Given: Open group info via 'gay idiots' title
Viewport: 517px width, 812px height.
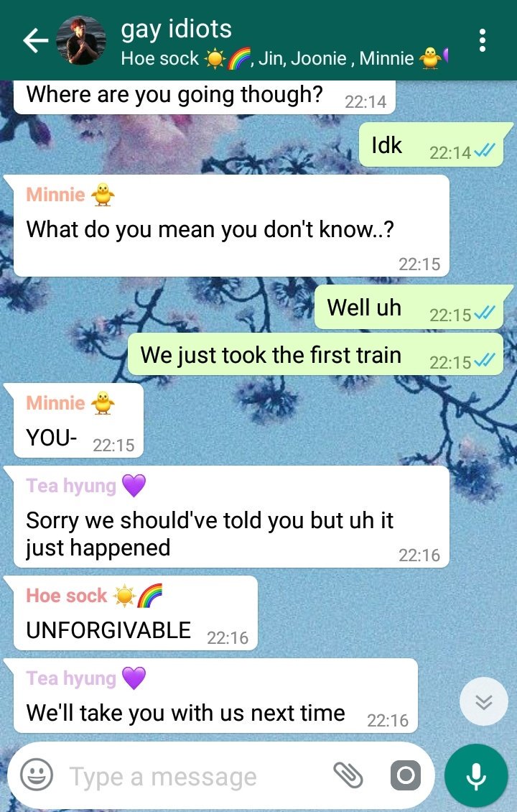Looking at the screenshot, I should [x=176, y=29].
